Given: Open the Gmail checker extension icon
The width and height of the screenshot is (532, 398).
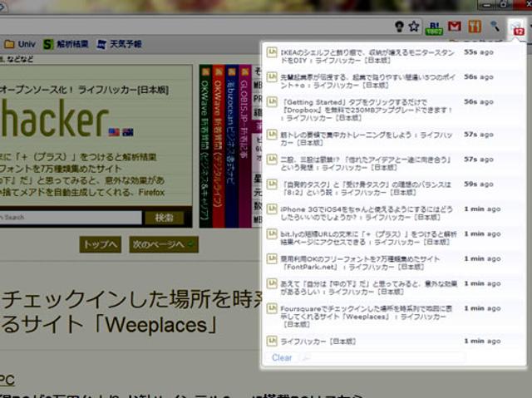Looking at the screenshot, I should tap(455, 26).
